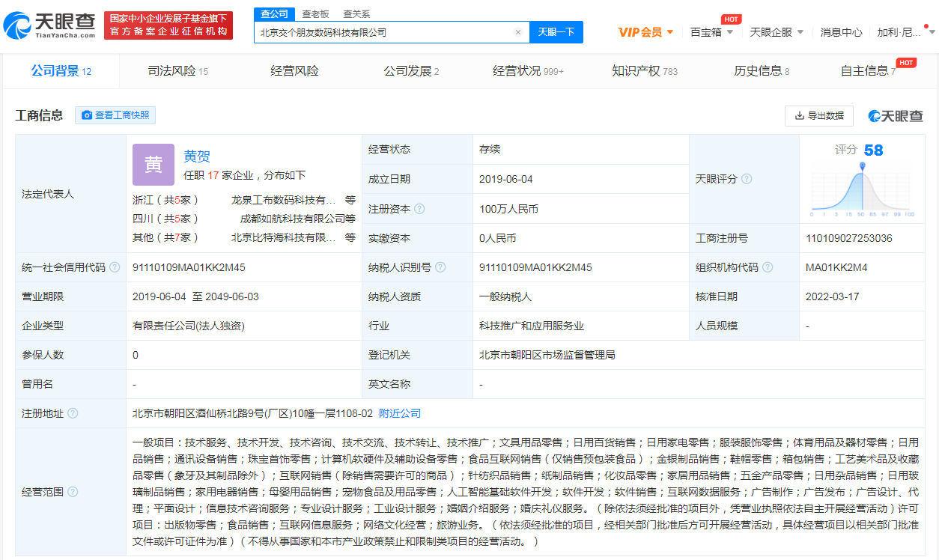
Task: Click the purple 黄 avatar of the legal representative
Action: [x=153, y=165]
